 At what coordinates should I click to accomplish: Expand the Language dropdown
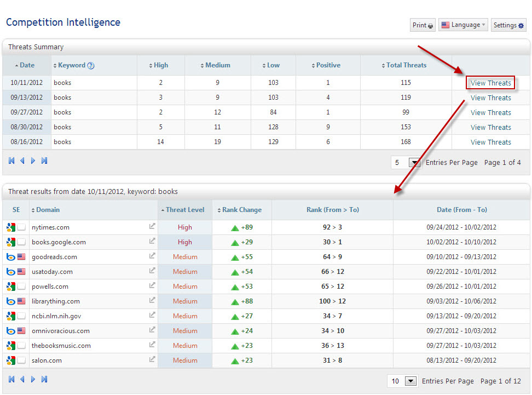coord(463,25)
